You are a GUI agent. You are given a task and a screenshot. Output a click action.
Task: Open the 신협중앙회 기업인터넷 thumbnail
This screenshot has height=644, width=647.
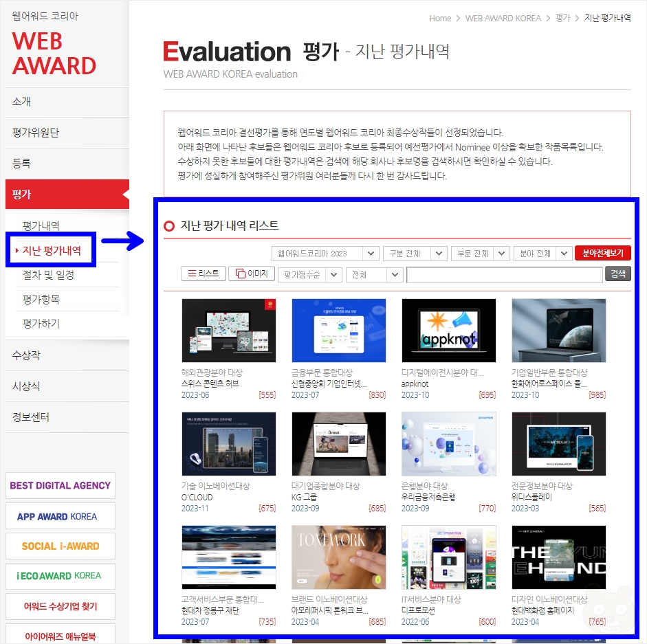pyautogui.click(x=339, y=331)
